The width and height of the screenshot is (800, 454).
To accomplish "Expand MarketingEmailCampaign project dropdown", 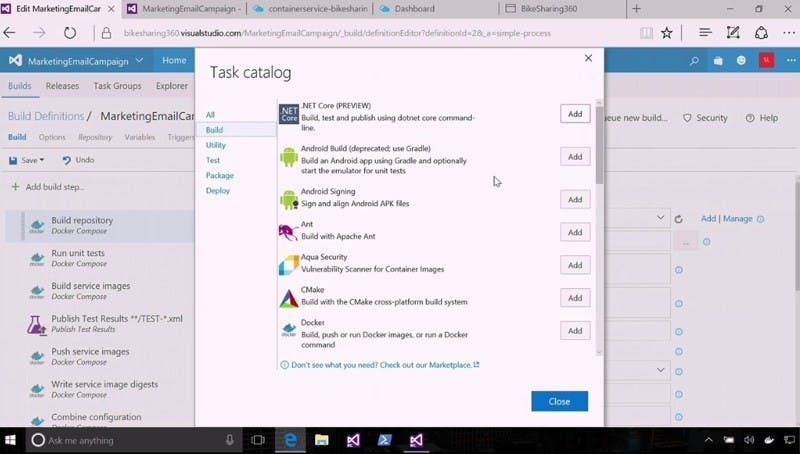I will pos(139,60).
